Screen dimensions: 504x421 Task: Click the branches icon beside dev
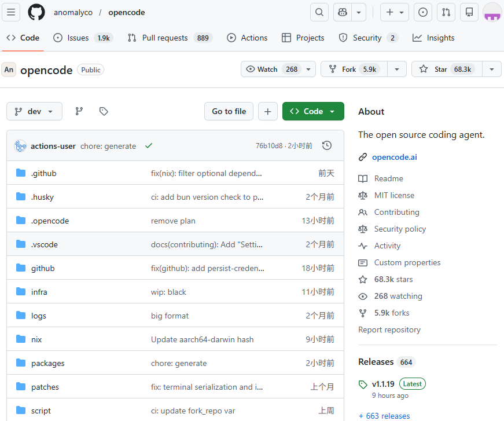point(79,111)
